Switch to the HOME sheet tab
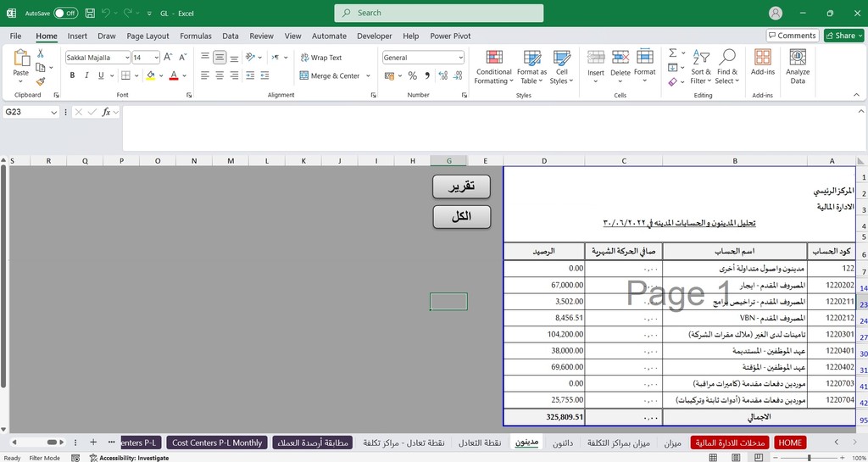 click(x=790, y=443)
